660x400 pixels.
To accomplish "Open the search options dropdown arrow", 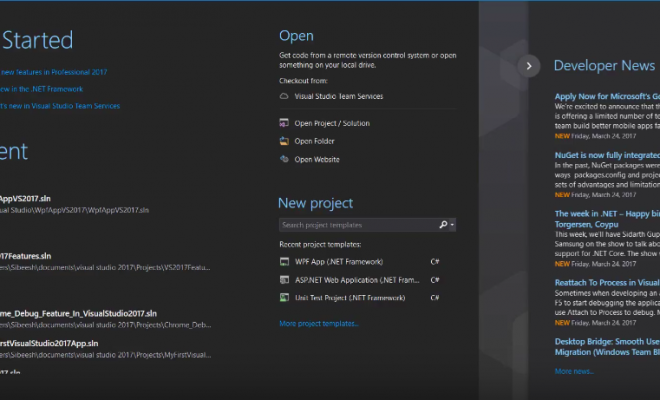I will point(452,225).
